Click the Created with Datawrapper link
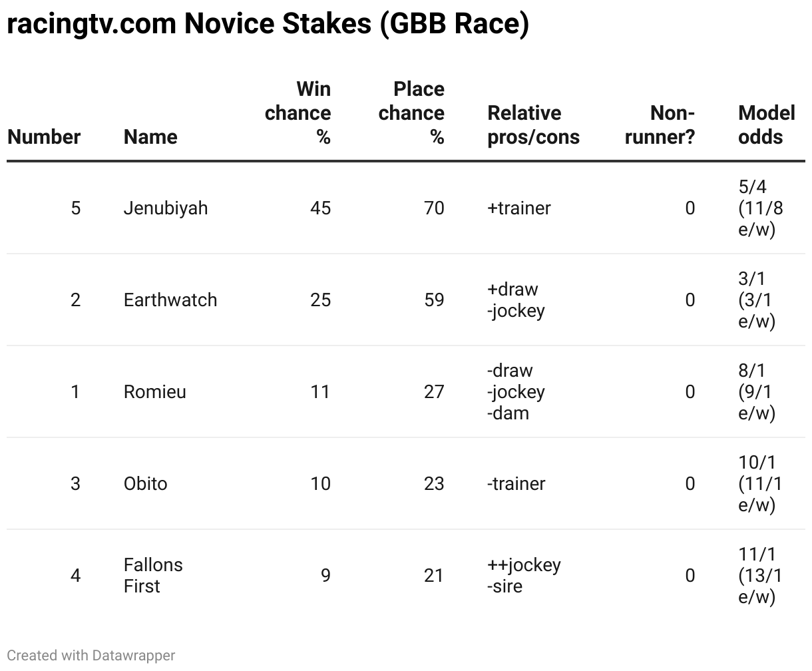812x671 pixels. [x=91, y=655]
